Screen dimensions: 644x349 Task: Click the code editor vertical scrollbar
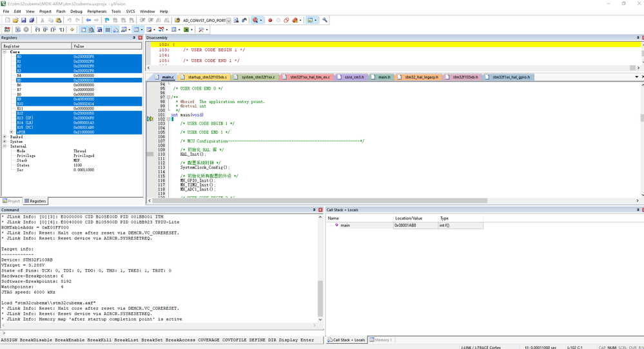coord(641,140)
